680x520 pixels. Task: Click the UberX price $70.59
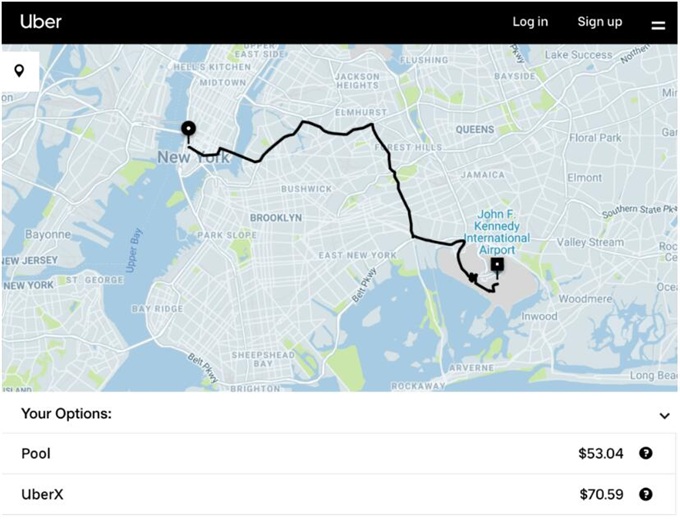pyautogui.click(x=601, y=494)
